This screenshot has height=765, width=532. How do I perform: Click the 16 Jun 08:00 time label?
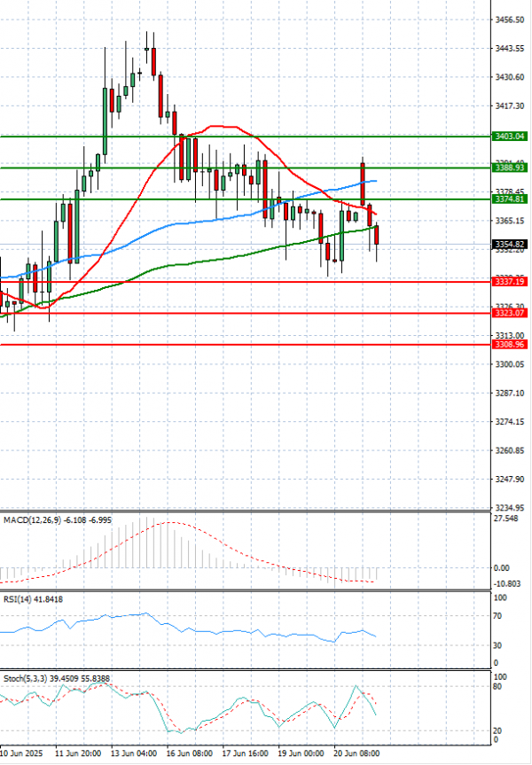(190, 753)
